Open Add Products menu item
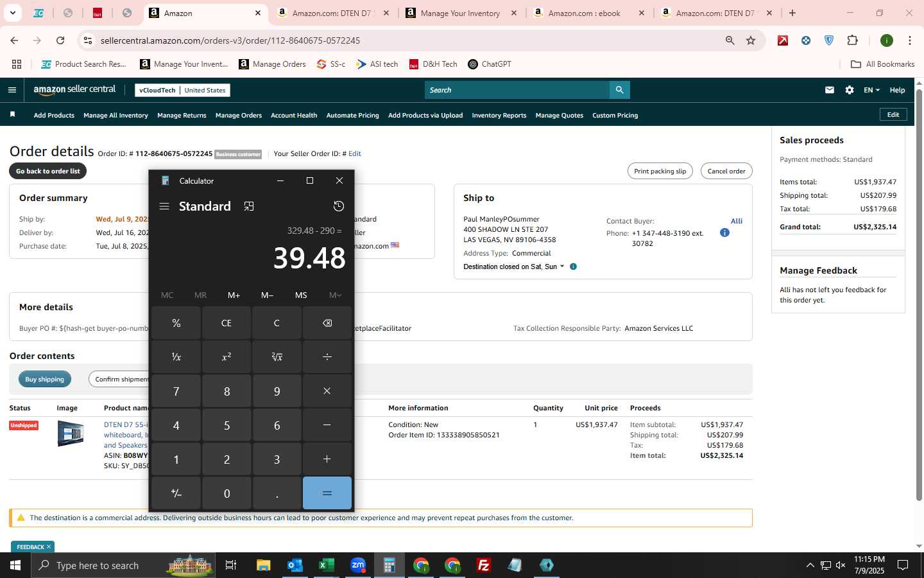 54,116
